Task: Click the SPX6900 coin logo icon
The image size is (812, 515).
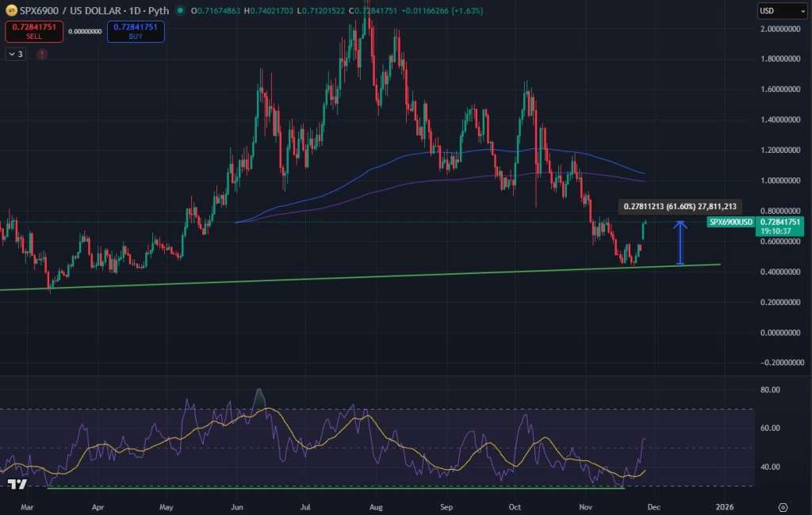Action: [x=10, y=11]
